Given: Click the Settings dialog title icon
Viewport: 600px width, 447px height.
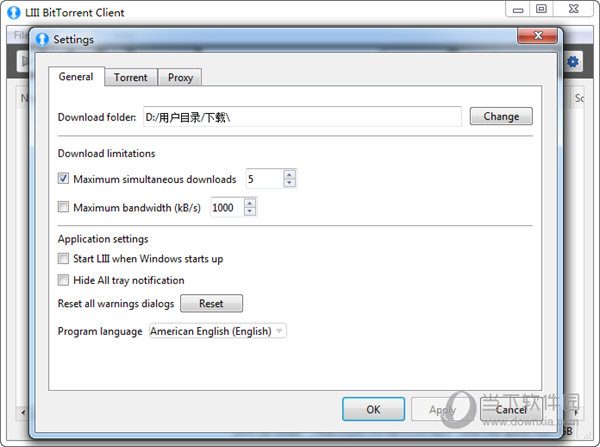Looking at the screenshot, I should click(42, 39).
